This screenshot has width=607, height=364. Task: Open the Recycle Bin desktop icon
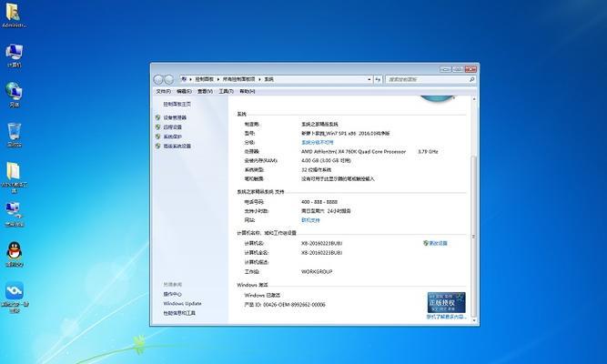point(14,135)
